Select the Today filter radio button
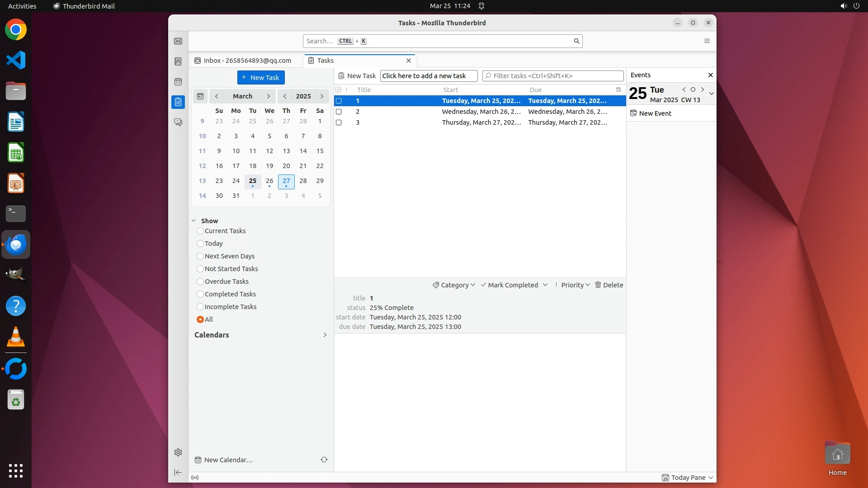 (x=200, y=244)
